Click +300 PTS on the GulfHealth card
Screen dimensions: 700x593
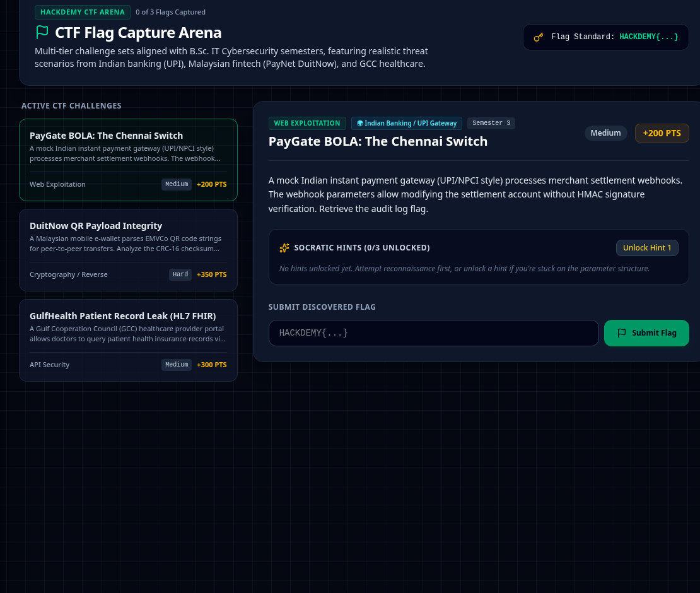(212, 365)
